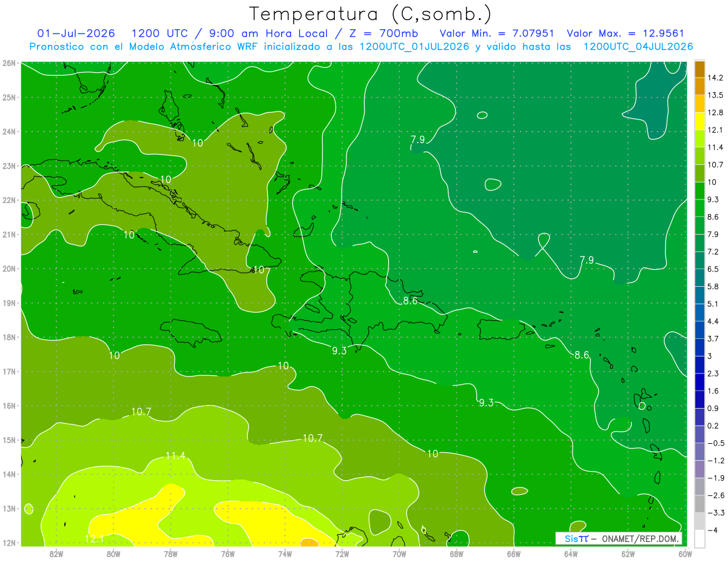Viewport: 728px width, 562px height.
Task: Click the "12.8" color bar label
Action: click(715, 113)
